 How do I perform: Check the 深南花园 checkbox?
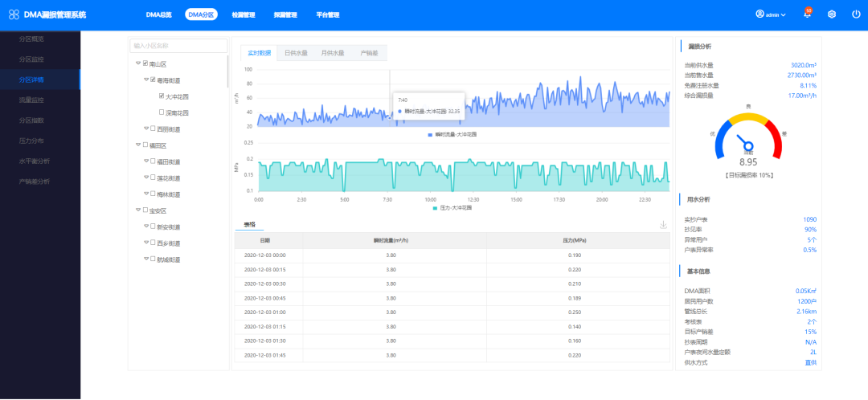pyautogui.click(x=162, y=112)
